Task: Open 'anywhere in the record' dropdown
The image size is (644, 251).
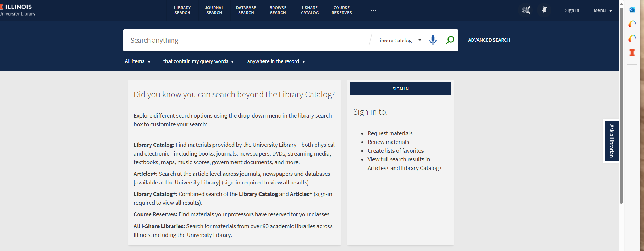Action: click(276, 61)
